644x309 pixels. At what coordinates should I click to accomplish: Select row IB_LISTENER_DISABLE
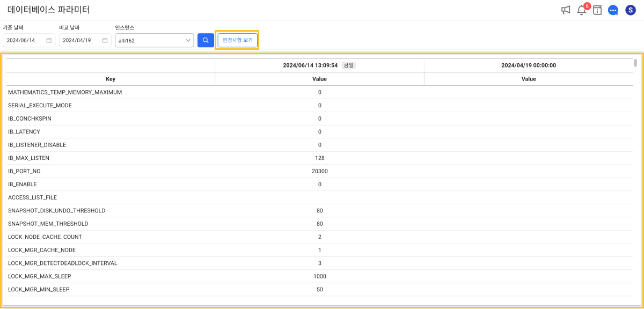pyautogui.click(x=320, y=145)
